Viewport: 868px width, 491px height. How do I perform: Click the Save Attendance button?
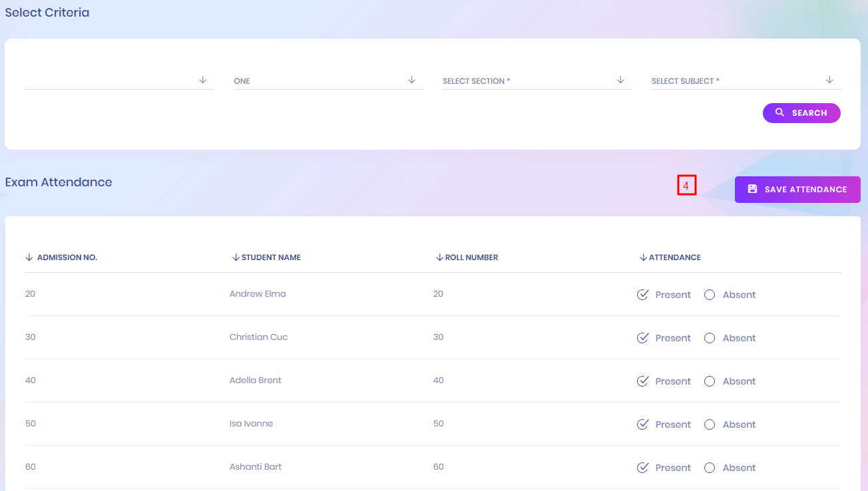click(797, 190)
